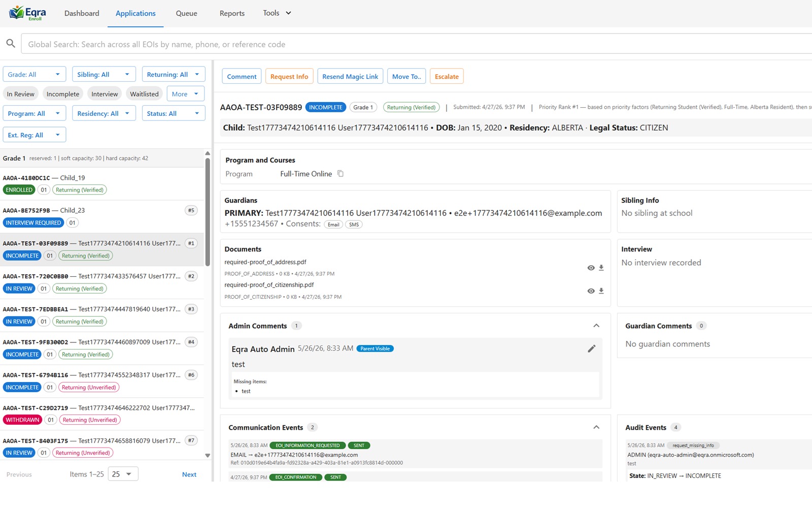This screenshot has width=812, height=508.
Task: Open the Tools menu
Action: (277, 13)
